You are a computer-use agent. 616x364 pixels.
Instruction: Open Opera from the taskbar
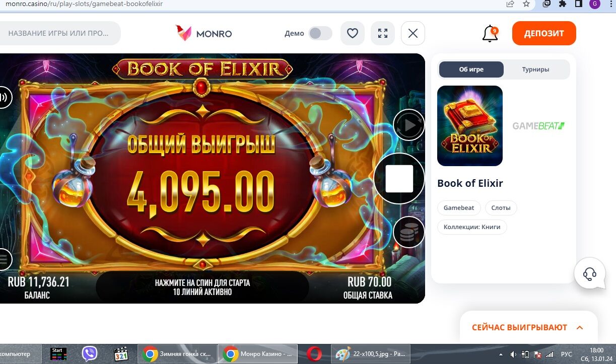click(314, 354)
